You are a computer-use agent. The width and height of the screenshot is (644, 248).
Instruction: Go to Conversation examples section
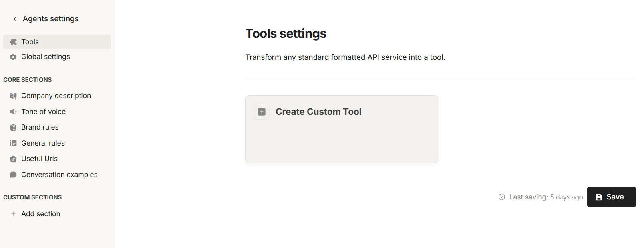59,175
